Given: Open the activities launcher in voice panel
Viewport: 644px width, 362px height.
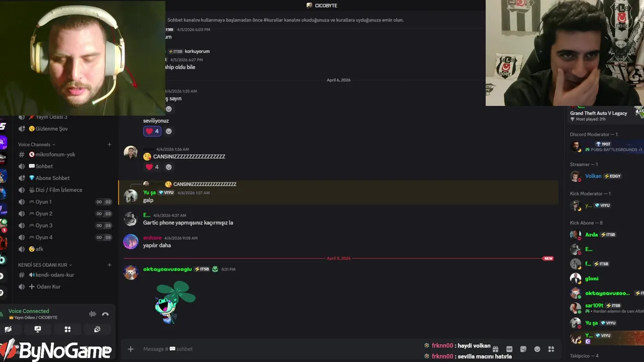Looking at the screenshot, I should coord(67,329).
